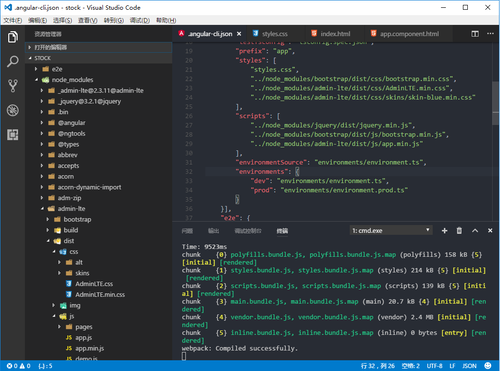
Task: Open the File menu
Action: point(13,21)
